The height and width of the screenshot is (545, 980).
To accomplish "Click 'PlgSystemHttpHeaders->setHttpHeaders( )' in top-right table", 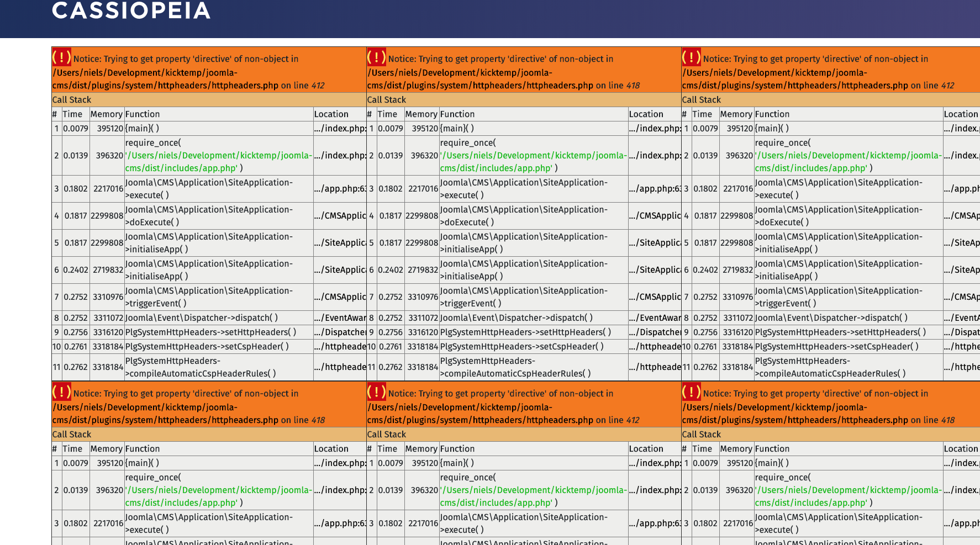I will pos(841,332).
